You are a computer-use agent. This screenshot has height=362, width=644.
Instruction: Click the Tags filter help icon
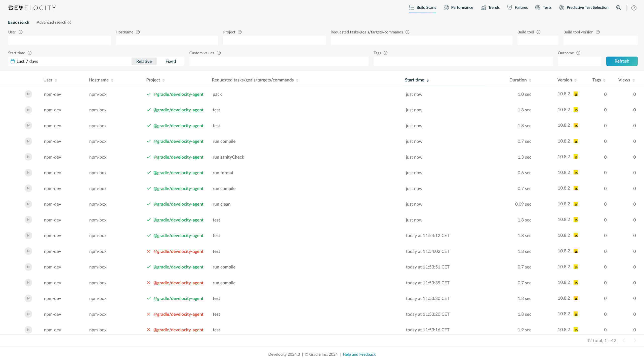(386, 53)
